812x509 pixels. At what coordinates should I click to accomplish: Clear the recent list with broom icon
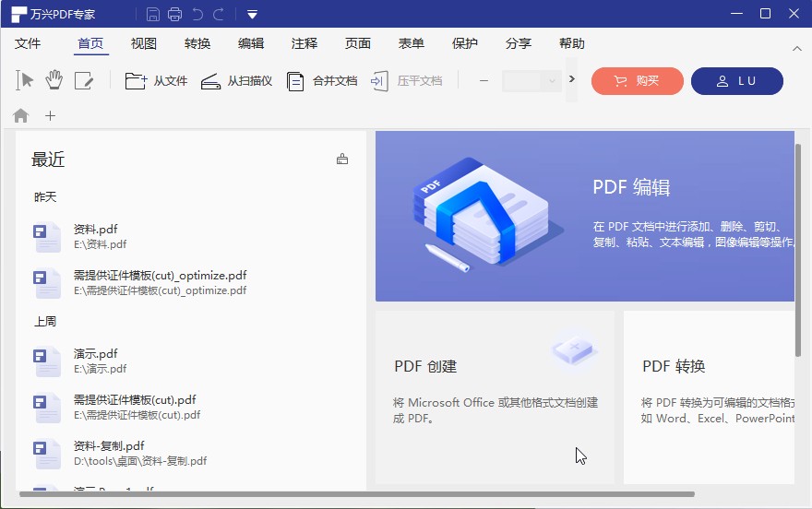[342, 159]
